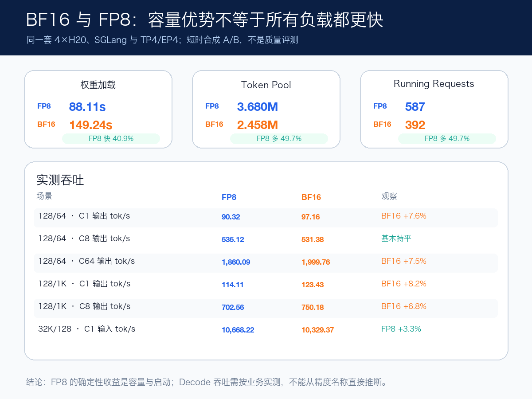Click the 'Token Pool' card heading

tap(266, 85)
